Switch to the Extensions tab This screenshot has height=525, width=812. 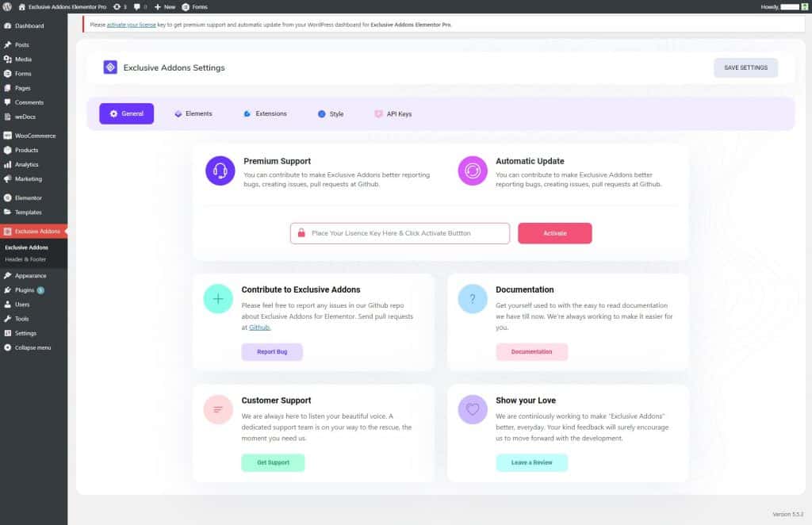pyautogui.click(x=265, y=114)
